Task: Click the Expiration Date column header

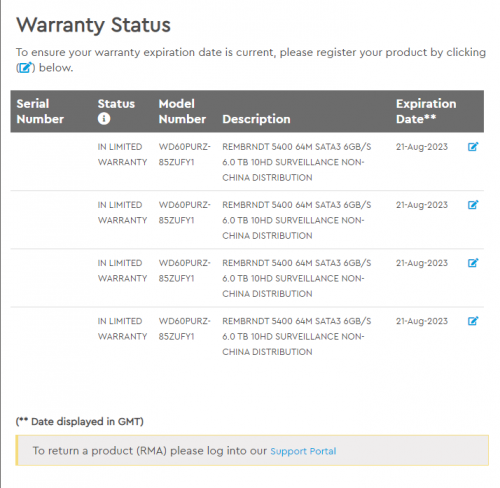Action: pos(426,111)
